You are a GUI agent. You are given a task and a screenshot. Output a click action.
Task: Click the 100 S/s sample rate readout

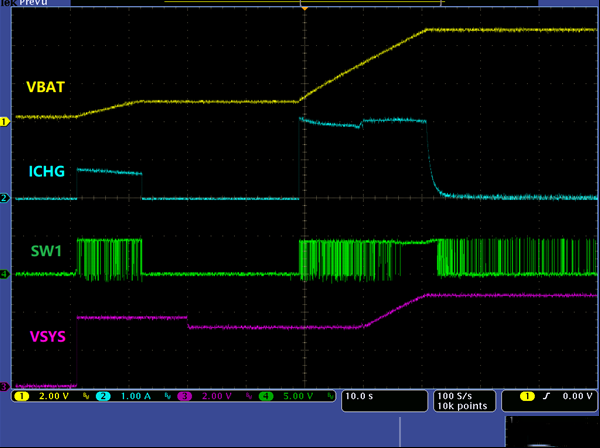point(455,396)
